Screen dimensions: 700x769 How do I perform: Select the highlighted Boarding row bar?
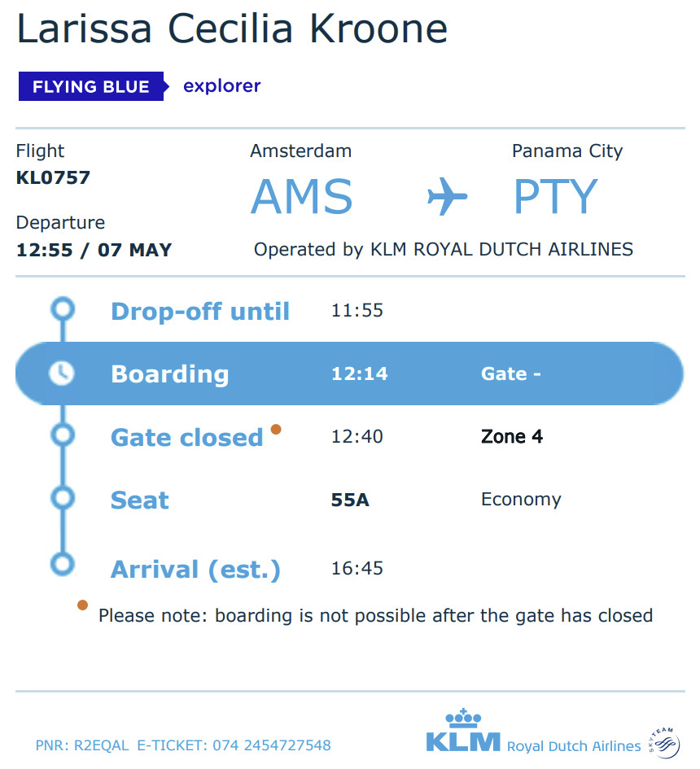point(349,374)
